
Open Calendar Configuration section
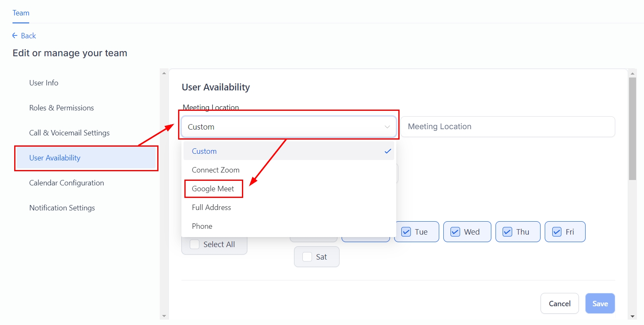tap(66, 183)
